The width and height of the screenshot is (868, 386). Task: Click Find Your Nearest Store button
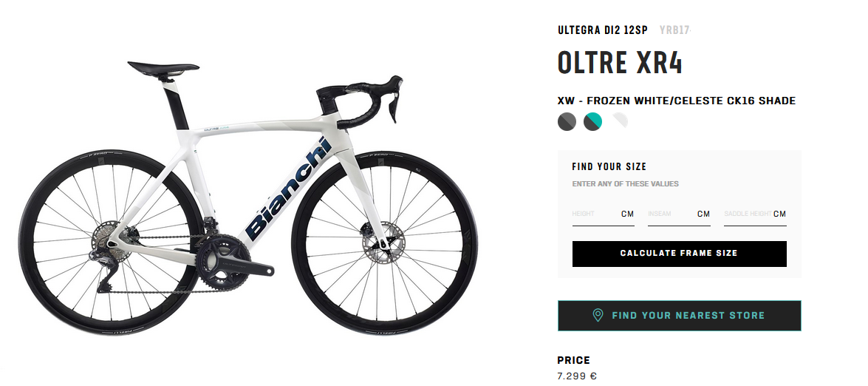679,316
